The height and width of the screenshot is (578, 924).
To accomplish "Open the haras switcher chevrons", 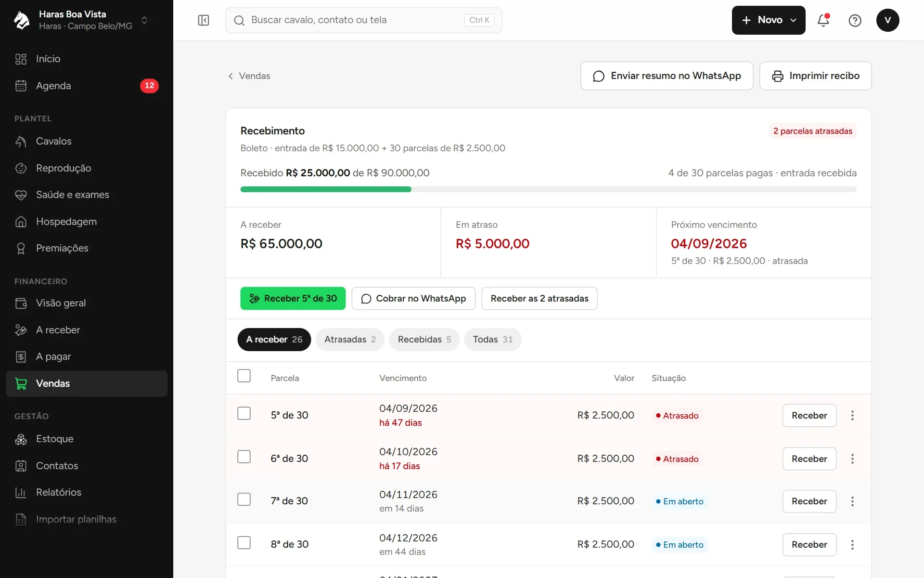I will pos(144,20).
